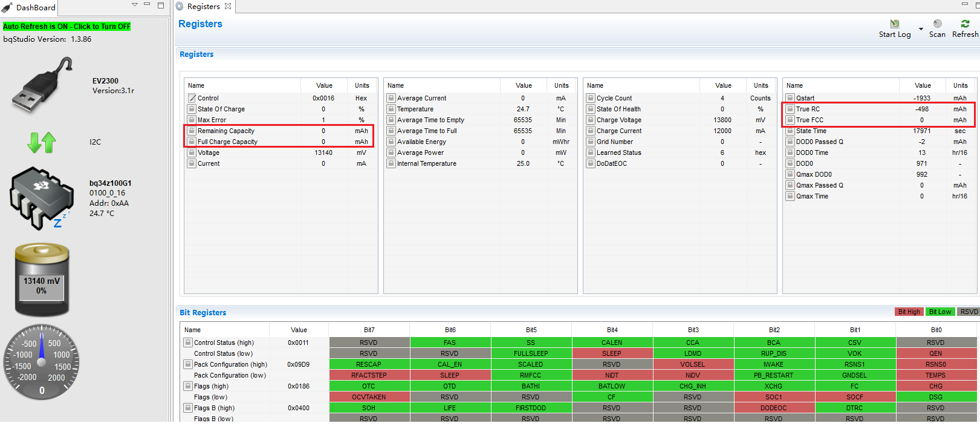This screenshot has width=980, height=426.
Task: Click the I2C communication arrows icon
Action: (42, 143)
